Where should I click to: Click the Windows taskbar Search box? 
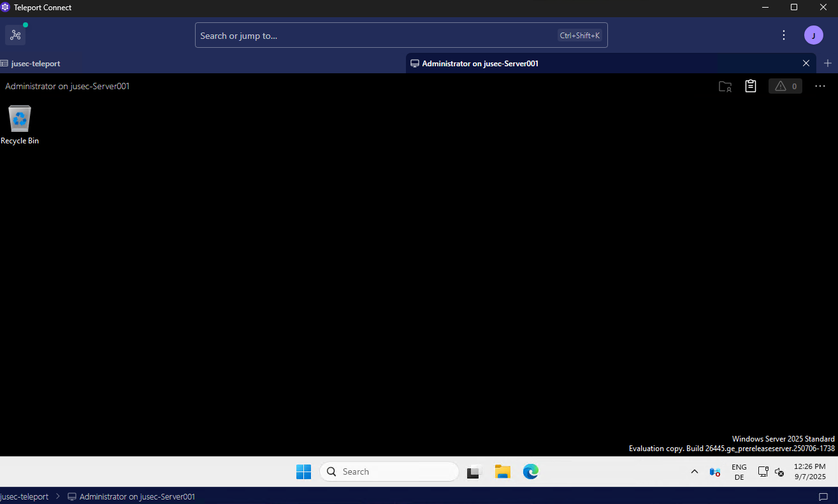[389, 472]
